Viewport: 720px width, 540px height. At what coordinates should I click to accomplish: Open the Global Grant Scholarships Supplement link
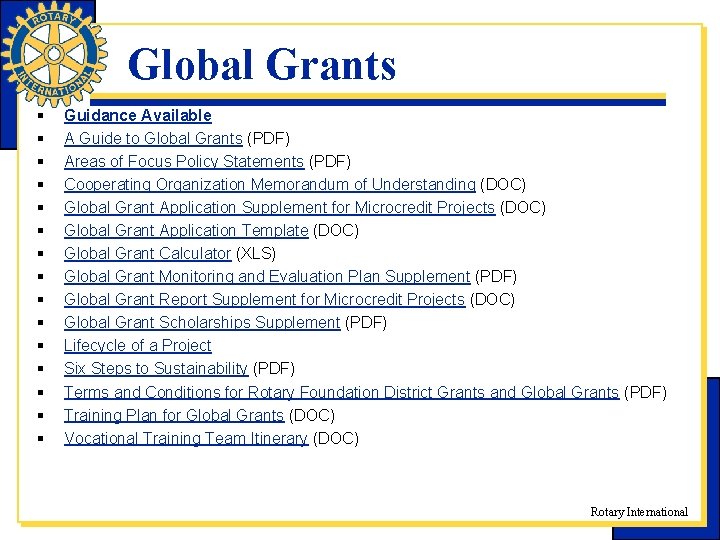(202, 322)
